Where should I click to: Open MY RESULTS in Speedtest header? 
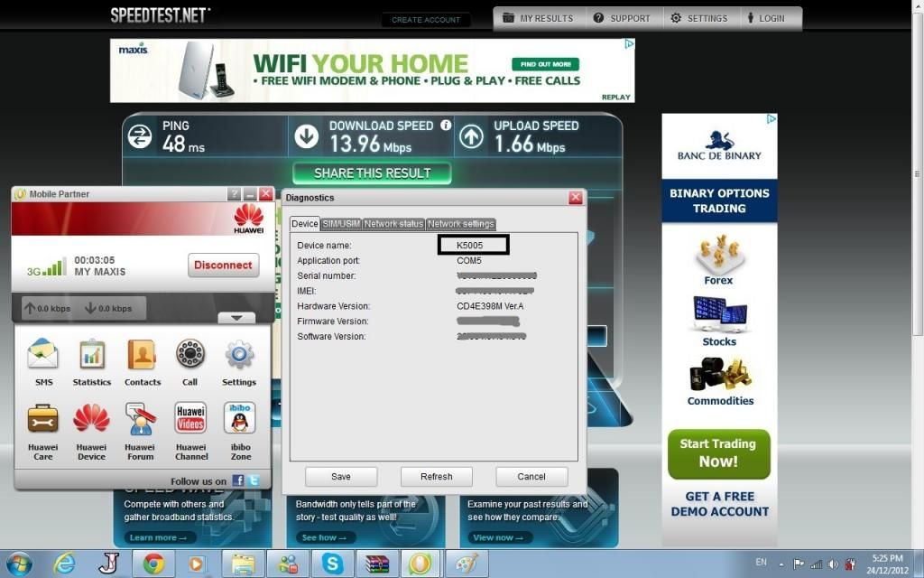pos(538,18)
